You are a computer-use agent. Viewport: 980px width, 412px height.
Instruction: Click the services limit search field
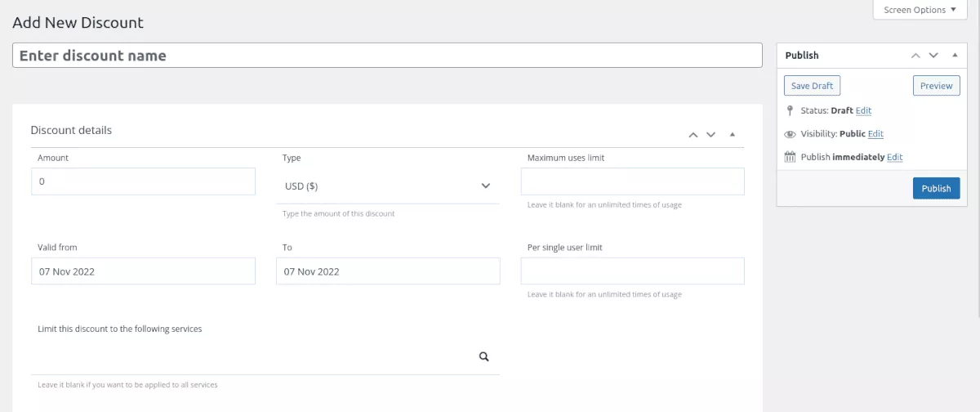(x=265, y=357)
